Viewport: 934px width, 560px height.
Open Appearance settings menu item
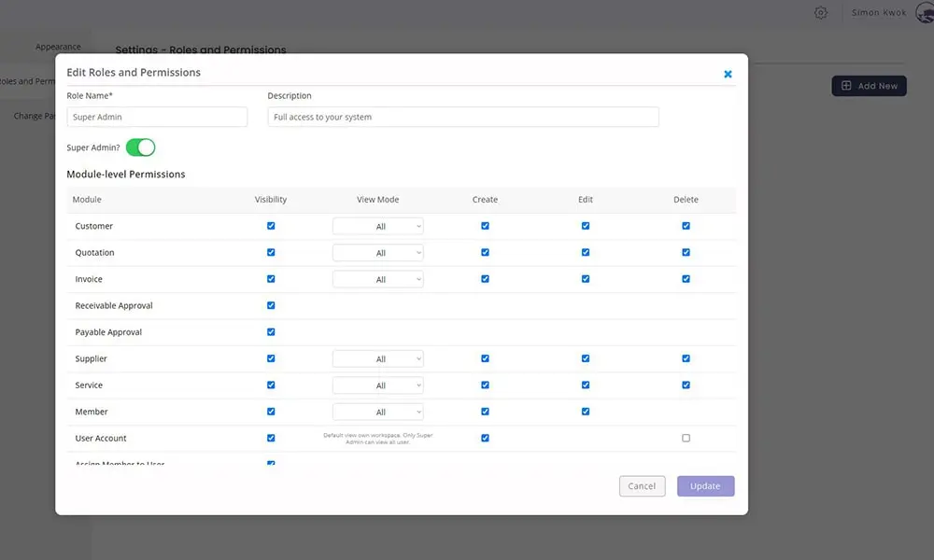[x=58, y=47]
